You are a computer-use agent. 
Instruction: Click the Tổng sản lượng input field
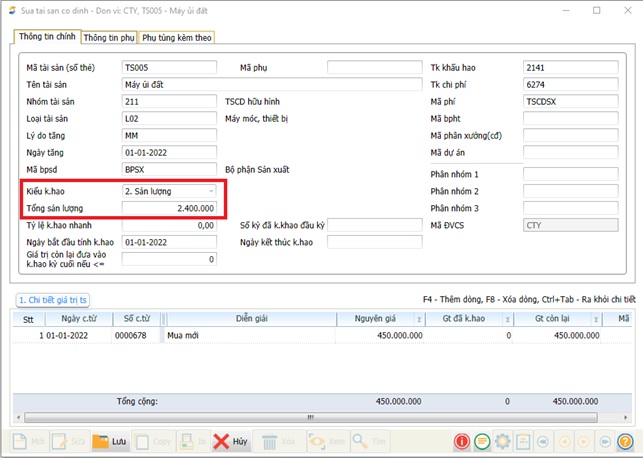168,208
